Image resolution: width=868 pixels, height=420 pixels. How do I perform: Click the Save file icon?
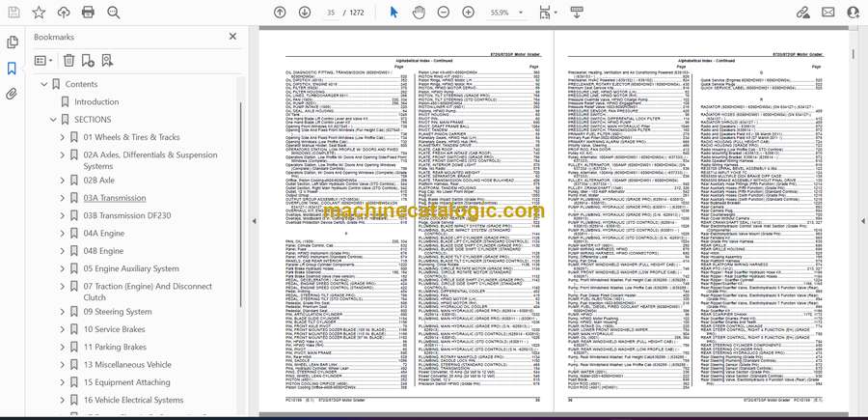pos(14,13)
